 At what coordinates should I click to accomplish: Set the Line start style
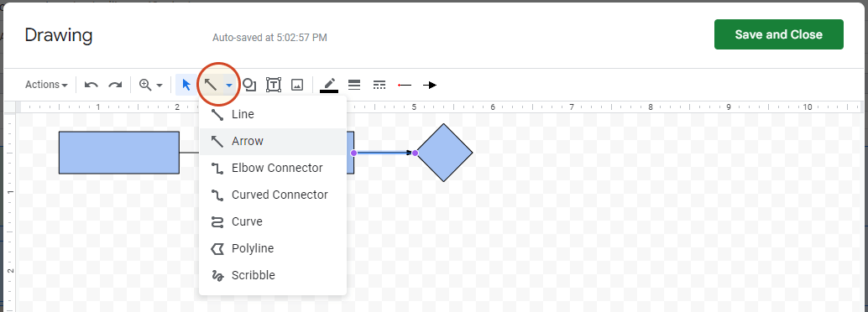(405, 85)
